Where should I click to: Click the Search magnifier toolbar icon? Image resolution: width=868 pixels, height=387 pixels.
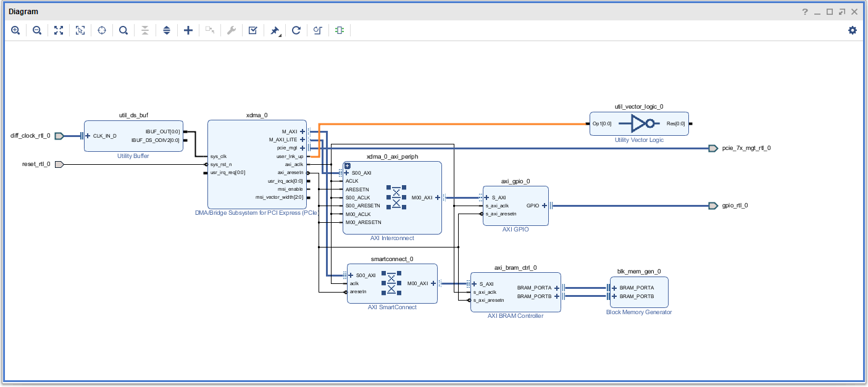point(123,30)
